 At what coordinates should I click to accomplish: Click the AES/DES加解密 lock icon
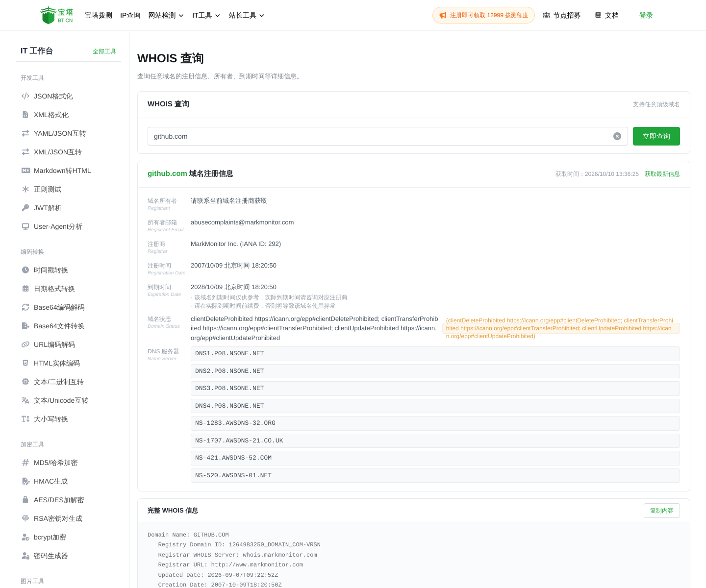[x=25, y=500]
